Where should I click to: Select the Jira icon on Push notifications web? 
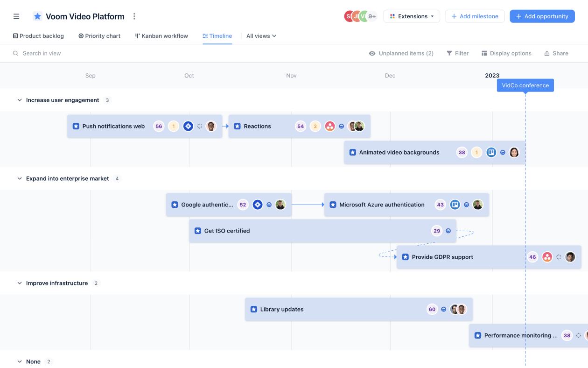tap(188, 126)
